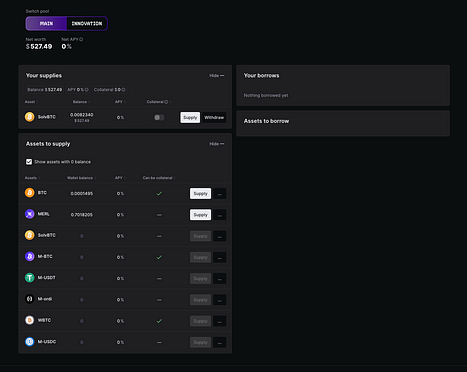Hide the Your supplies panel
Screen dimensions: 467x372
coord(217,76)
